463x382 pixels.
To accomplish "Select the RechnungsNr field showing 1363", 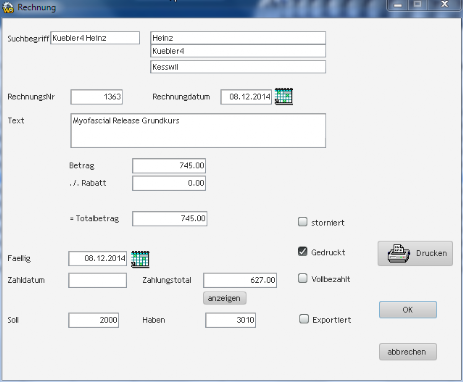I will [x=97, y=97].
